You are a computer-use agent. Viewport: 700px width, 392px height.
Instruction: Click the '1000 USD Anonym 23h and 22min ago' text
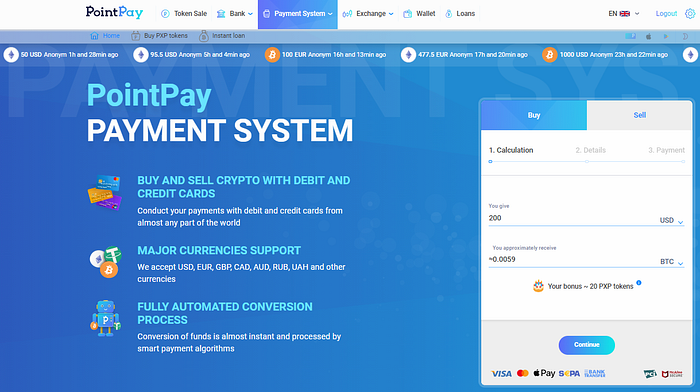pos(614,55)
